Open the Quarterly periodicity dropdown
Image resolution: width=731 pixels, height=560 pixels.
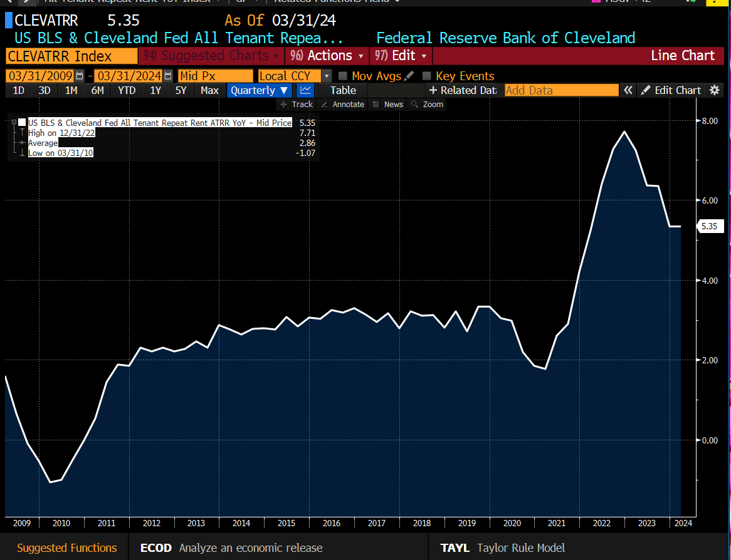(x=260, y=90)
